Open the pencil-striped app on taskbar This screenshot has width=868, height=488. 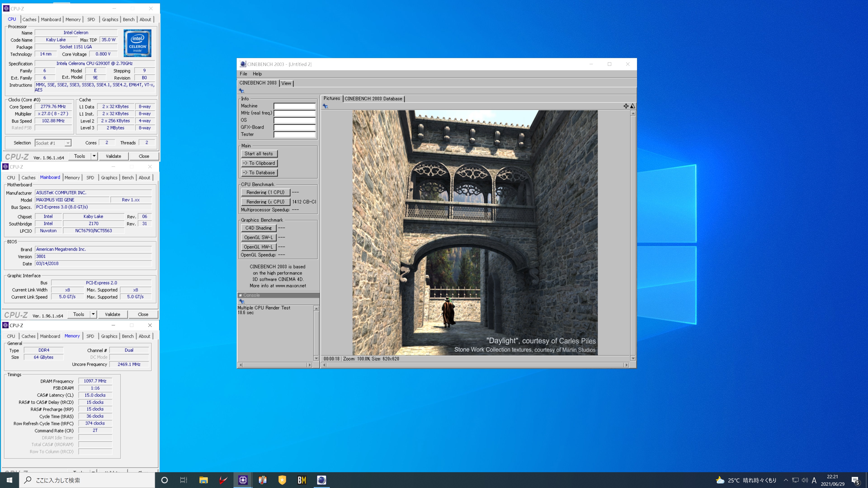[262, 480]
